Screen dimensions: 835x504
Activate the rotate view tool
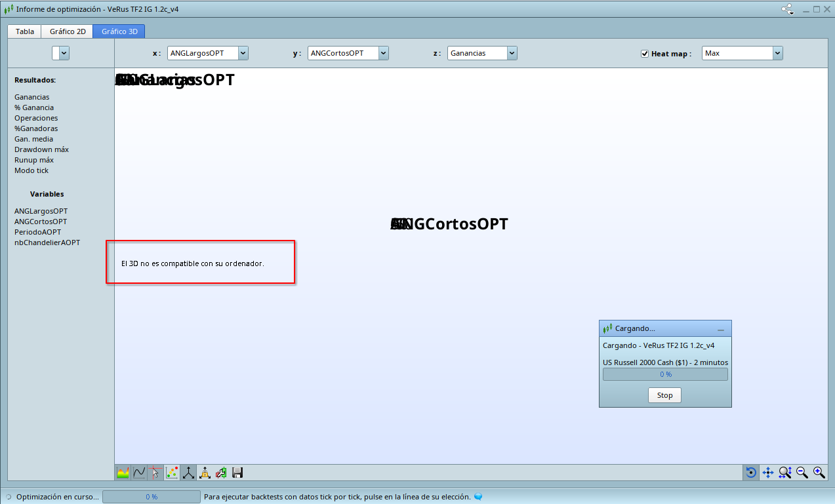click(x=751, y=473)
